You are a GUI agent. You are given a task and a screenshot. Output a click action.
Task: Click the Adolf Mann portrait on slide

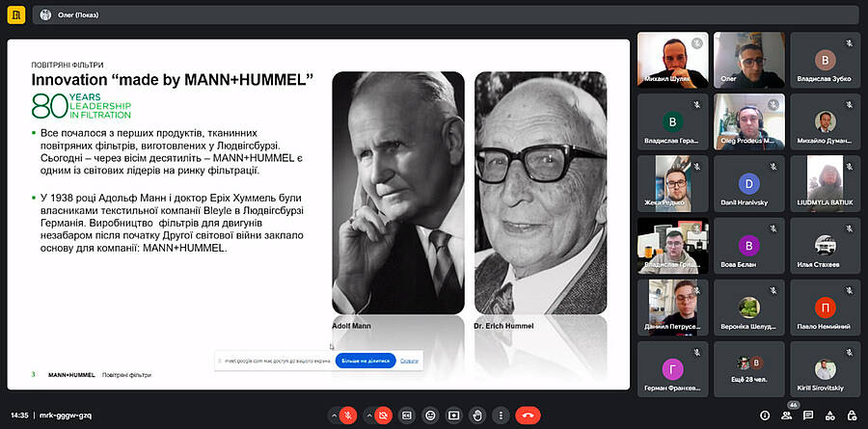tap(398, 193)
